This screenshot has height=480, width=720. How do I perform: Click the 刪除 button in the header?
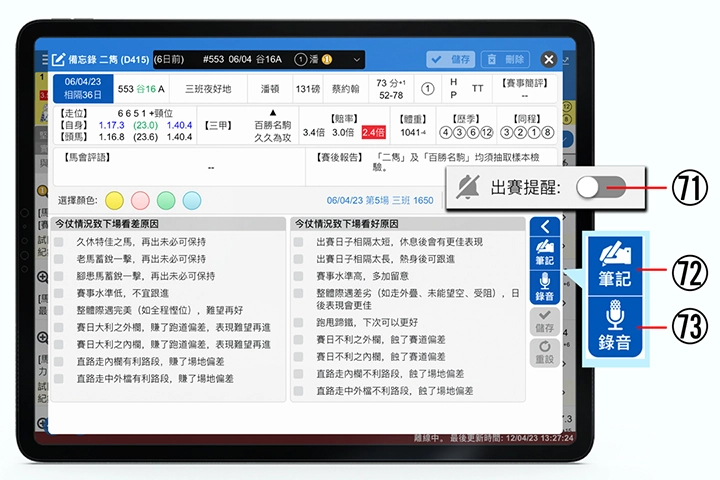505,59
